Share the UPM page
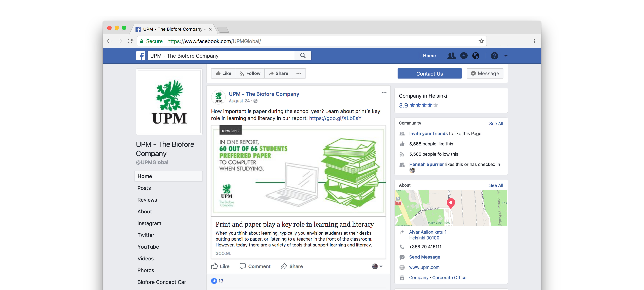Screen dimensions: 644x290 coord(278,73)
